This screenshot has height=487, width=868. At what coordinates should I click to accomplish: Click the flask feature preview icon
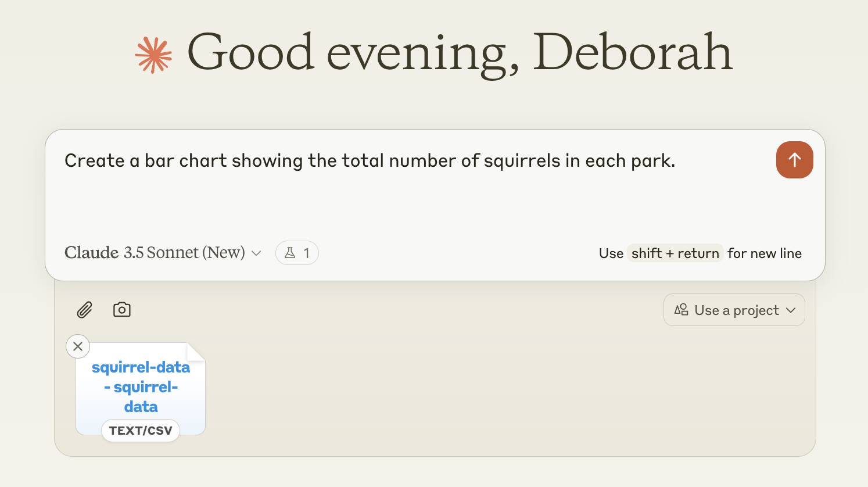coord(290,253)
